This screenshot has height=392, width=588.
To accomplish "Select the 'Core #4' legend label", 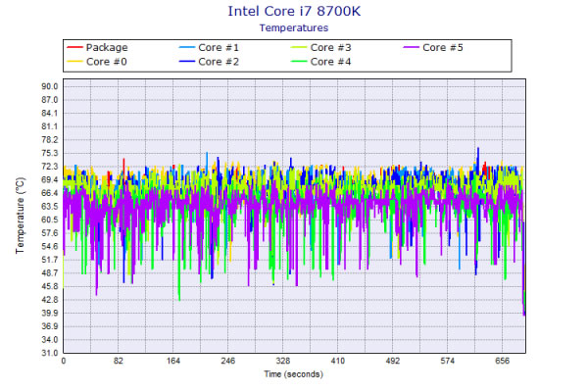I will [331, 62].
